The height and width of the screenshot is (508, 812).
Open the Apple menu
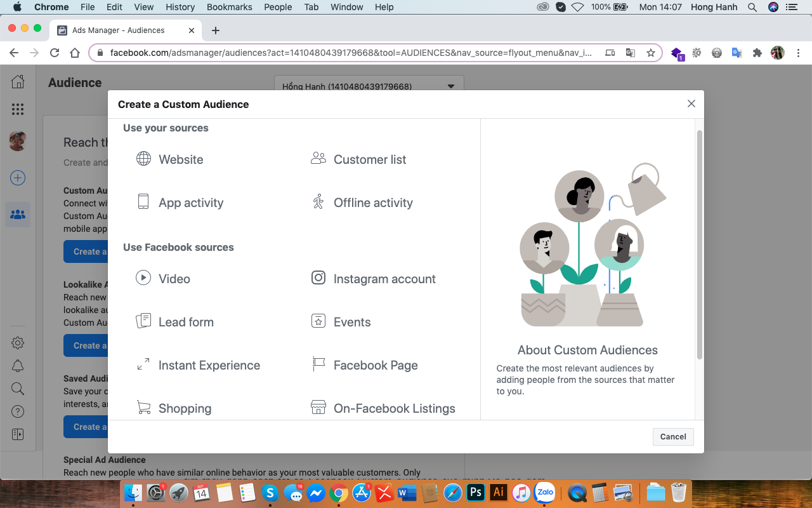point(16,7)
